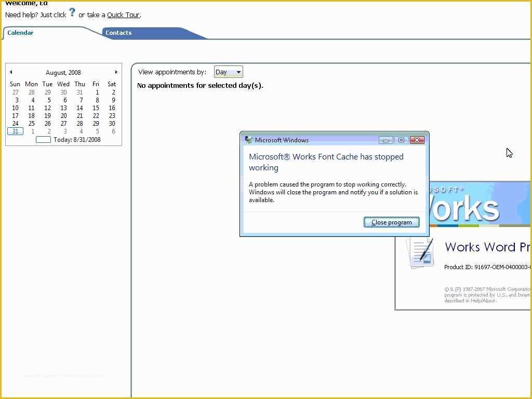
Task: Select September 6 in the calendar
Action: pos(113,131)
